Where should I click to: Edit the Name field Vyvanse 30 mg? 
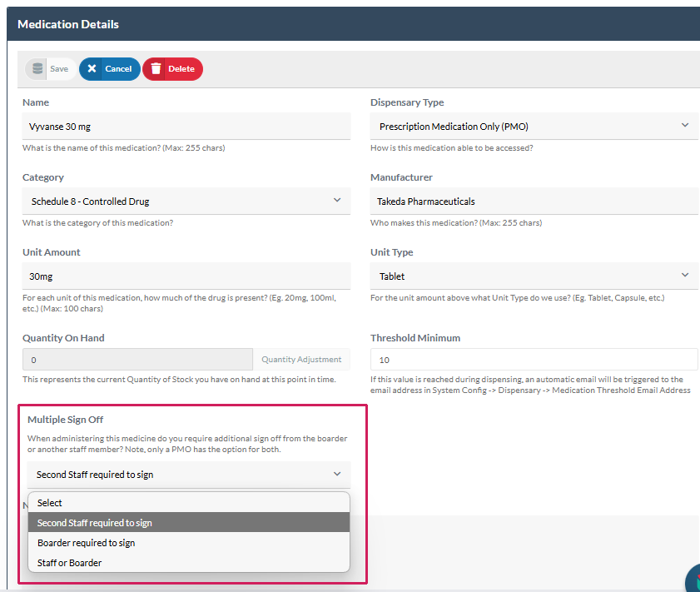(x=186, y=127)
